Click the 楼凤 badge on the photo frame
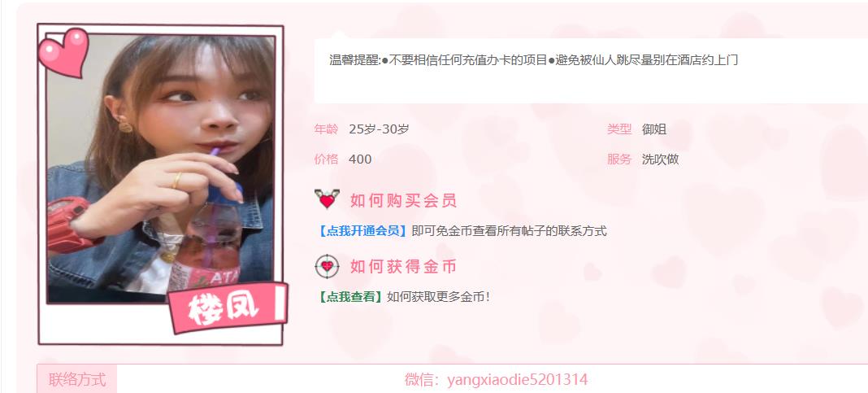Screen dimensions: 868x393 228,308
